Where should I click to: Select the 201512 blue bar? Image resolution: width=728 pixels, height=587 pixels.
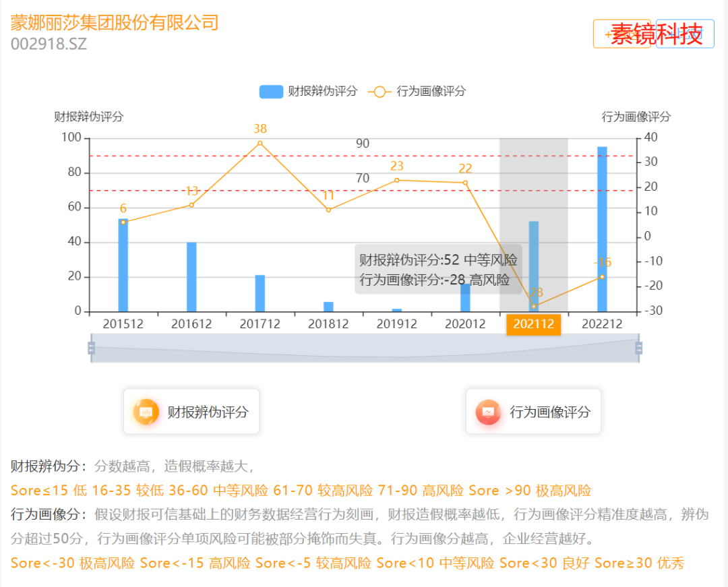click(x=123, y=265)
